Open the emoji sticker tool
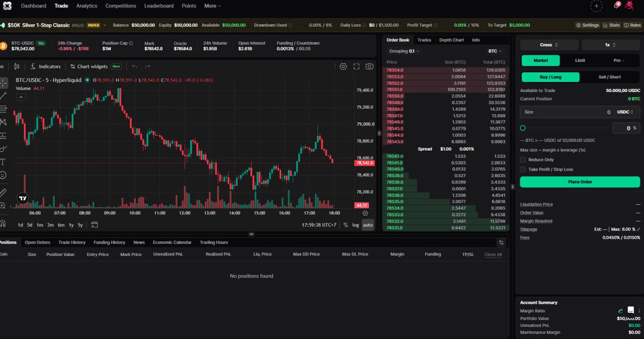The height and width of the screenshot is (339, 644). coord(3,175)
